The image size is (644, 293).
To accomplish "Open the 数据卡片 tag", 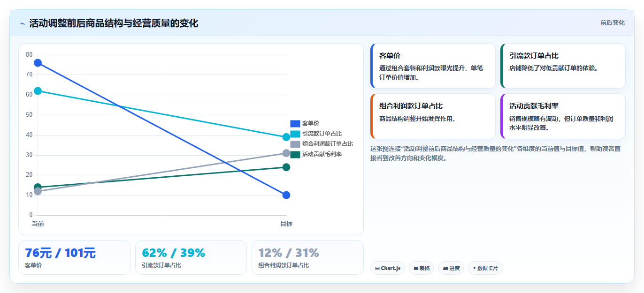I will point(485,268).
